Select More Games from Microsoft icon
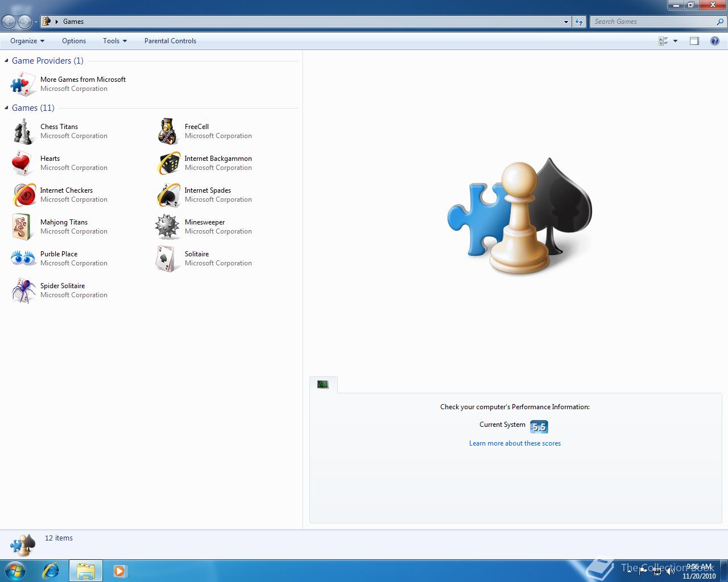728x582 pixels. (23, 84)
